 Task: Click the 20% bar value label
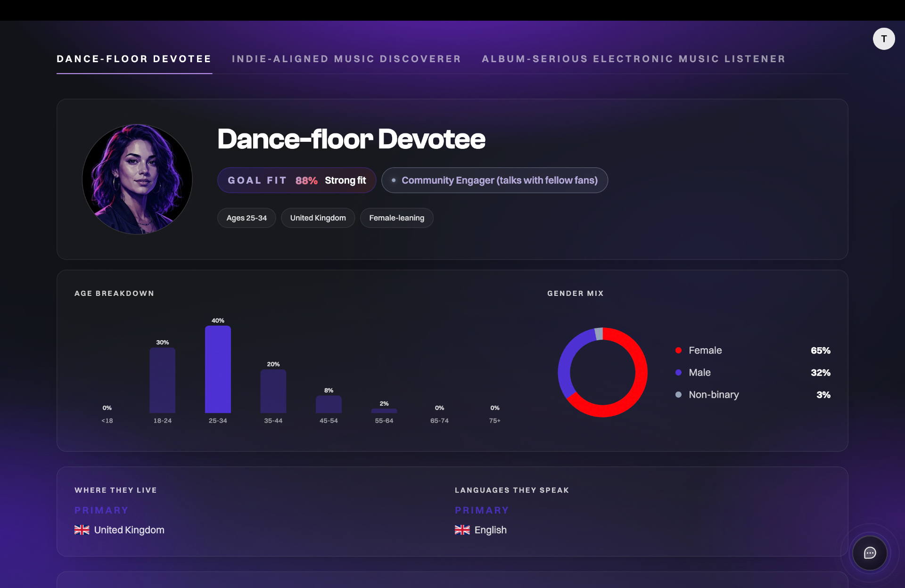(273, 364)
